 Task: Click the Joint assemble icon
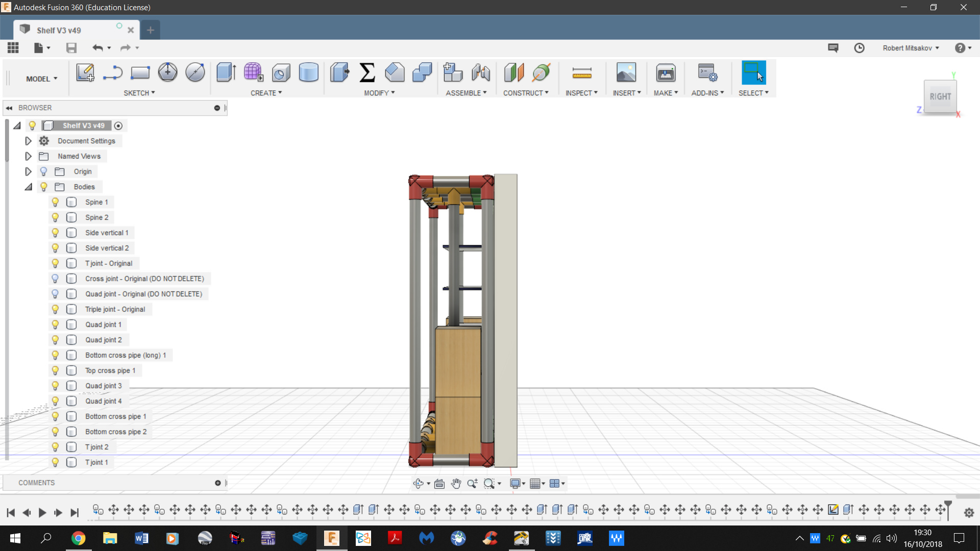[480, 72]
